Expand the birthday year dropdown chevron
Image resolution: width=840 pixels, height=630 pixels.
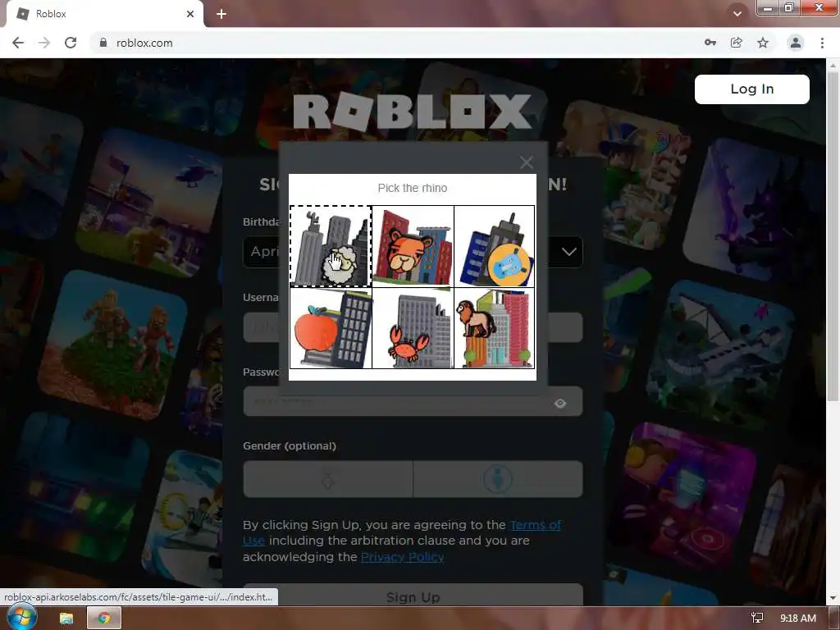[x=569, y=252]
